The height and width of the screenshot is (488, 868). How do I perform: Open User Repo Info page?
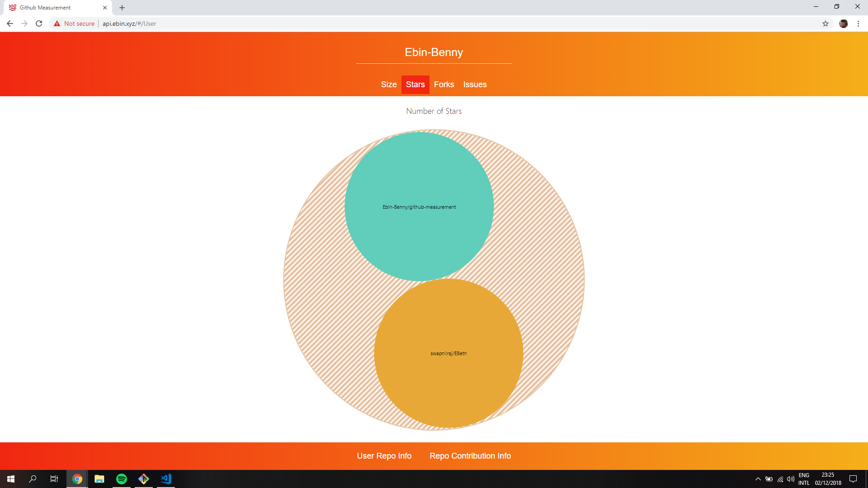click(384, 456)
